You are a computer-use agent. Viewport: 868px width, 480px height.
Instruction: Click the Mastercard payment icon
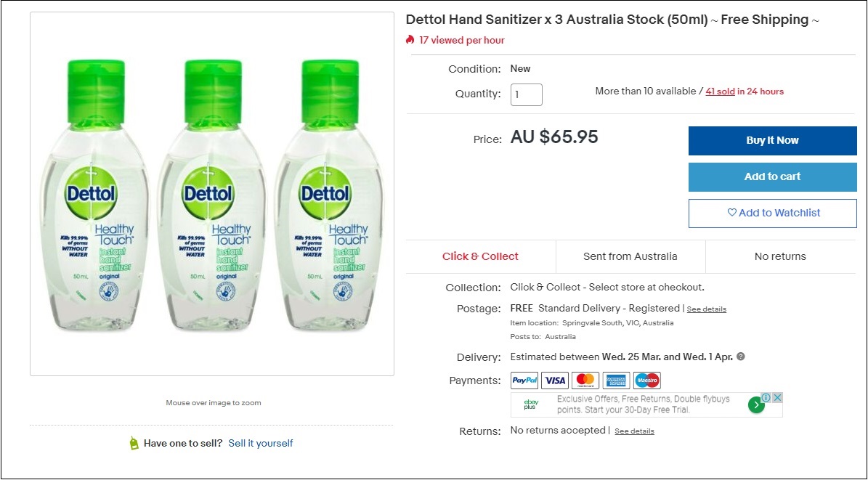coord(585,381)
